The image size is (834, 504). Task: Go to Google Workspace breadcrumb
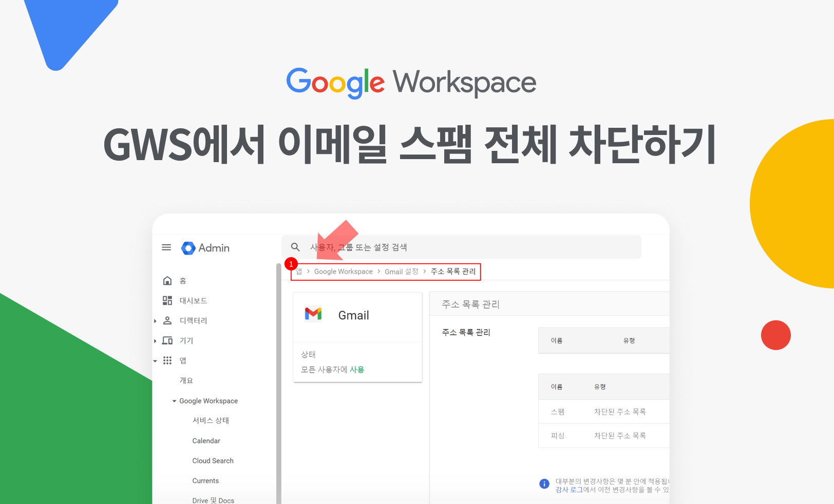[344, 272]
